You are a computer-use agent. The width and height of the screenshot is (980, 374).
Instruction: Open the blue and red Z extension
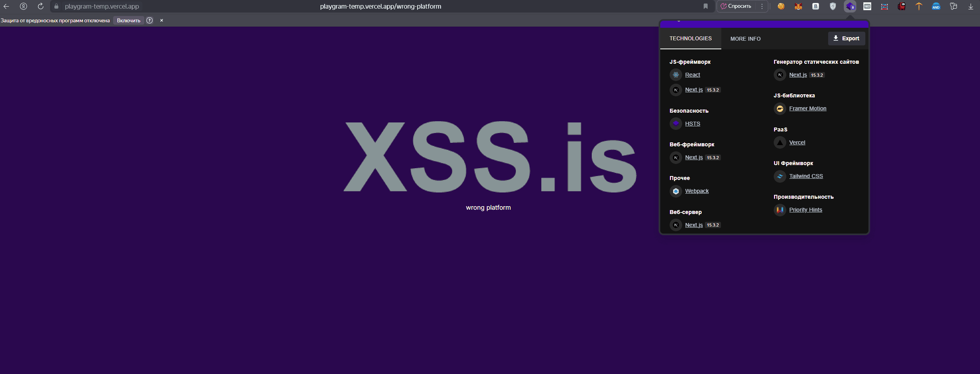(x=885, y=6)
